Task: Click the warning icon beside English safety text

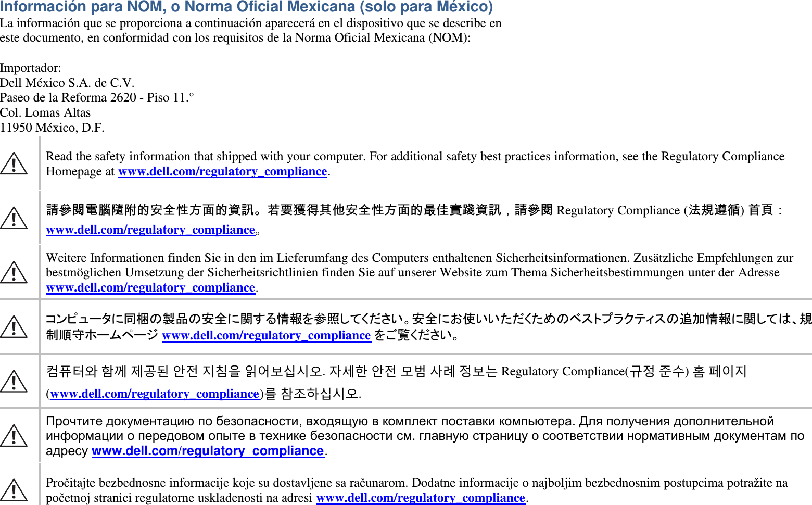Action: (x=14, y=163)
